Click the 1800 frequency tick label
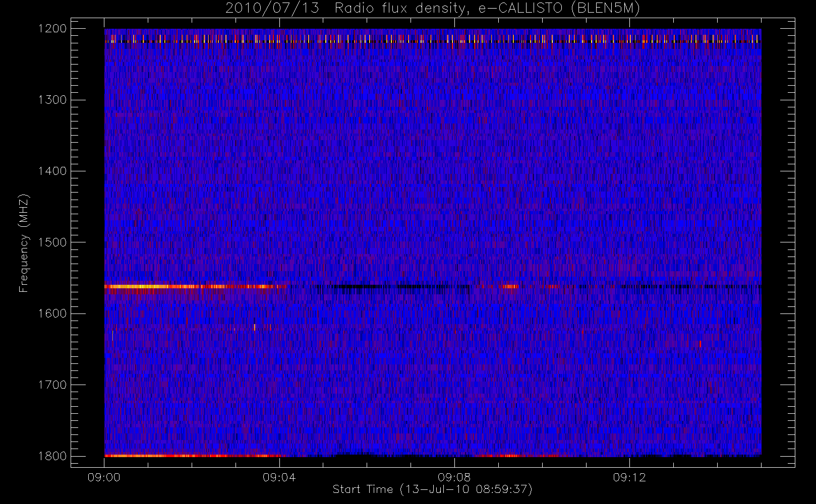This screenshot has width=816, height=504. tap(52, 456)
